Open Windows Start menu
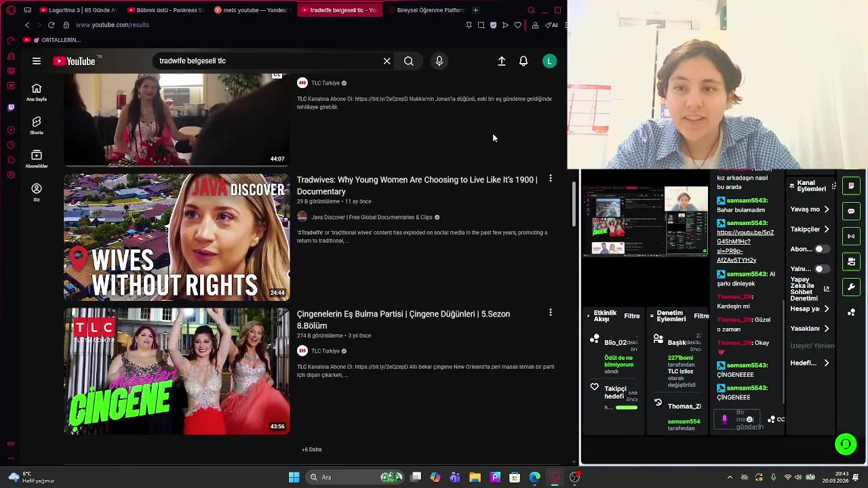Viewport: 868px width, 488px height. [x=294, y=477]
